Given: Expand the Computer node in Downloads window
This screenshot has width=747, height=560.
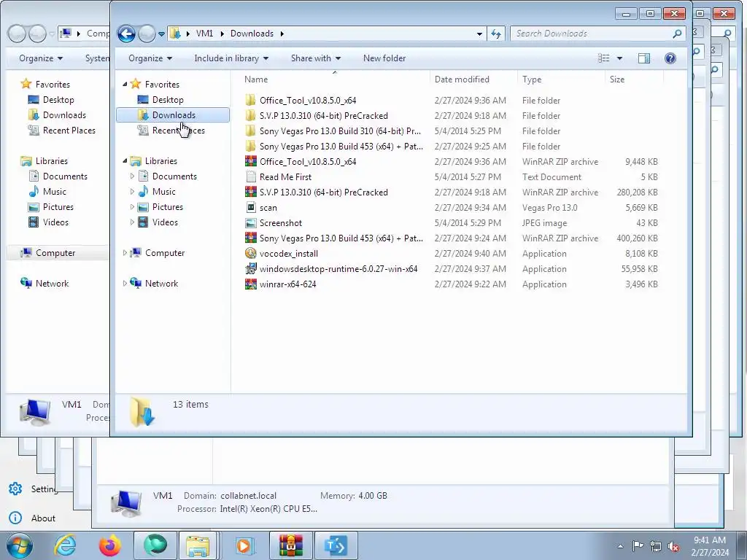Looking at the screenshot, I should click(x=125, y=253).
